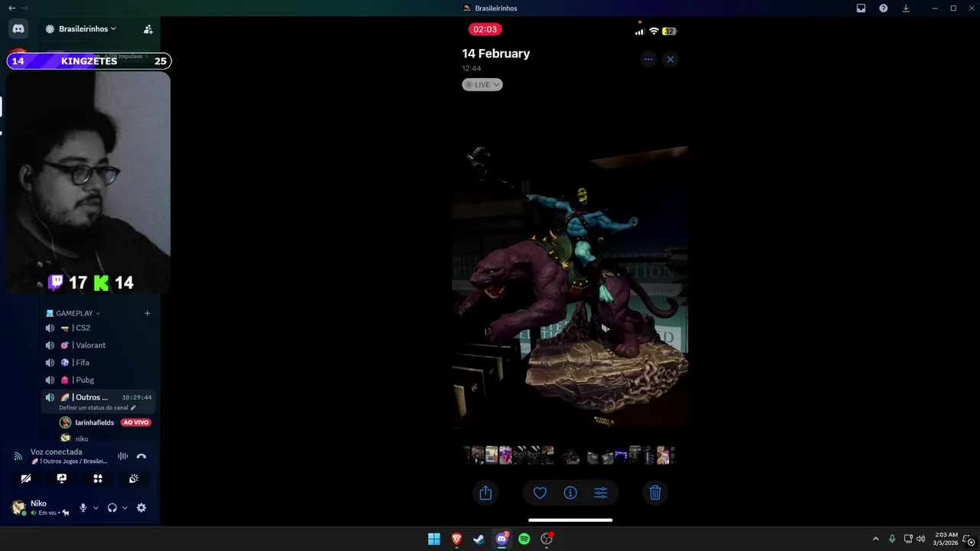This screenshot has width=980, height=551.
Task: Edit photo with adjustment sliders icon
Action: pyautogui.click(x=601, y=493)
